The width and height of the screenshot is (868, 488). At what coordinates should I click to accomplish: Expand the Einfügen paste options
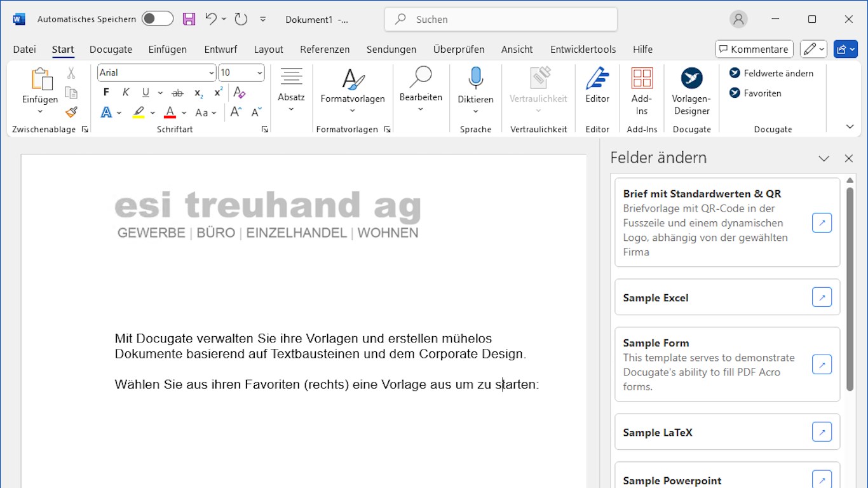(x=39, y=112)
